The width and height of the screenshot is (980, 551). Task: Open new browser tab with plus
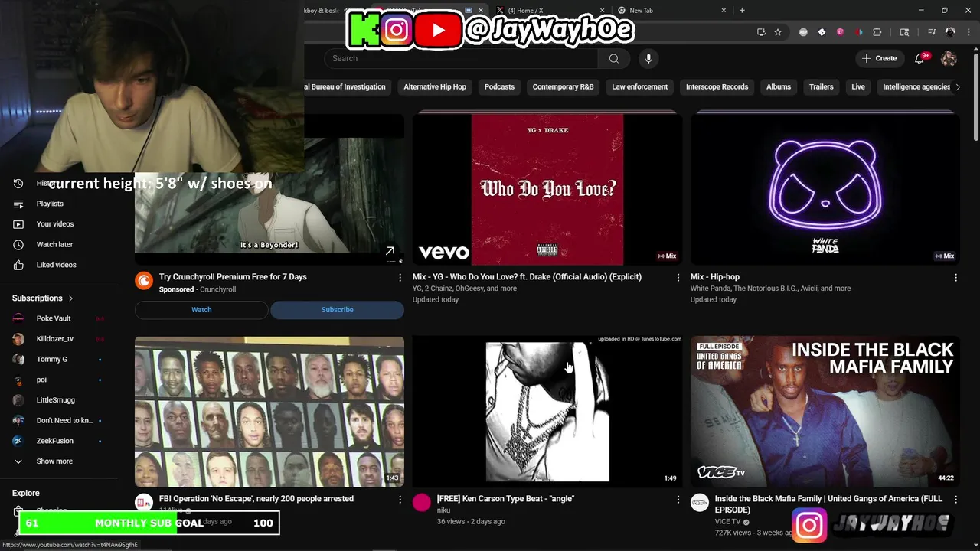point(742,11)
